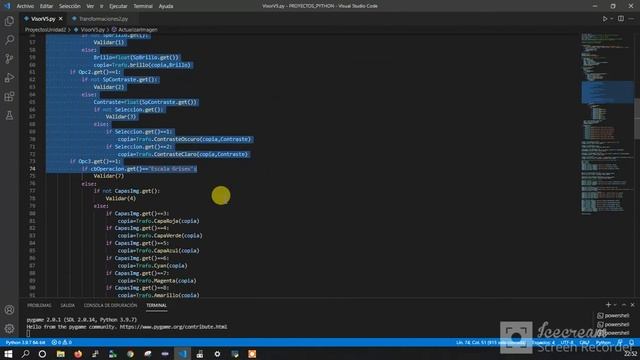The width and height of the screenshot is (640, 360).
Task: Open the Ver menu
Action: (90, 6)
